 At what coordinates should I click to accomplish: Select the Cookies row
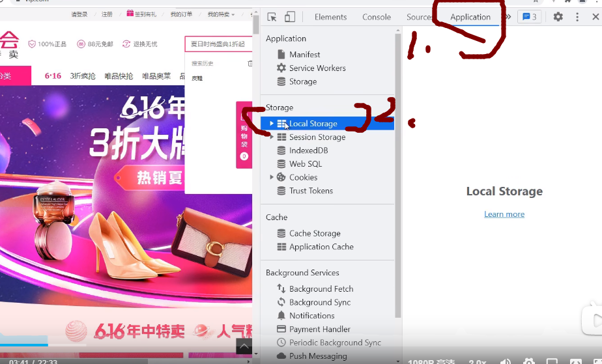click(328, 177)
